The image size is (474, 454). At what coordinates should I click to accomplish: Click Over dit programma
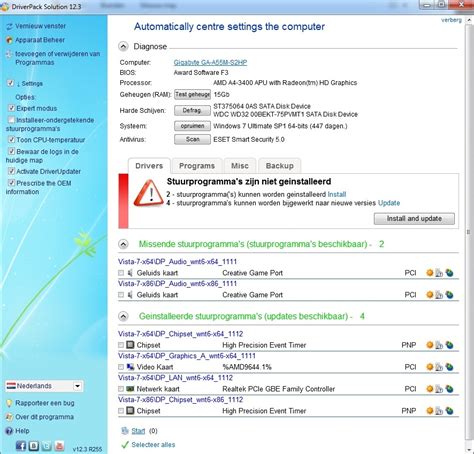(44, 417)
